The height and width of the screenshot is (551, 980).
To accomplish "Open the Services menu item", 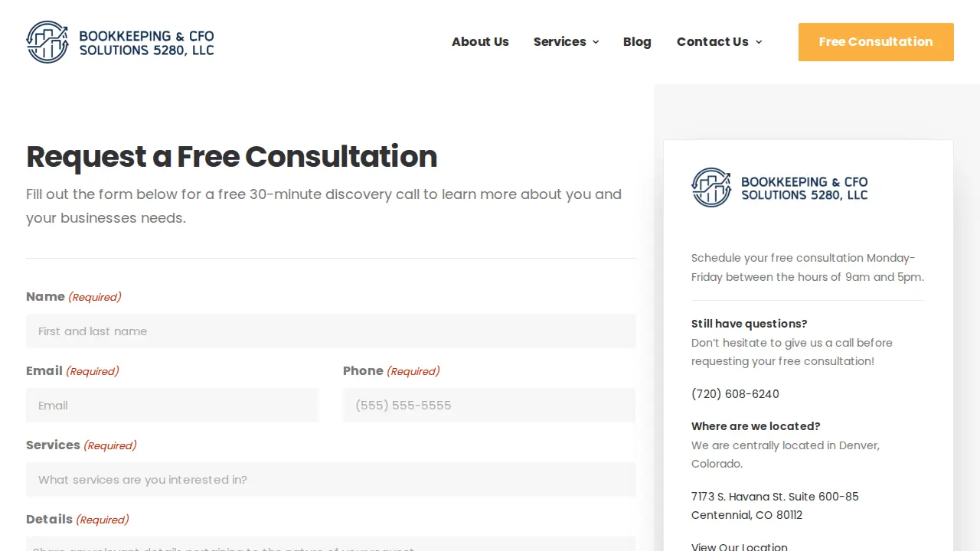I will click(x=560, y=42).
